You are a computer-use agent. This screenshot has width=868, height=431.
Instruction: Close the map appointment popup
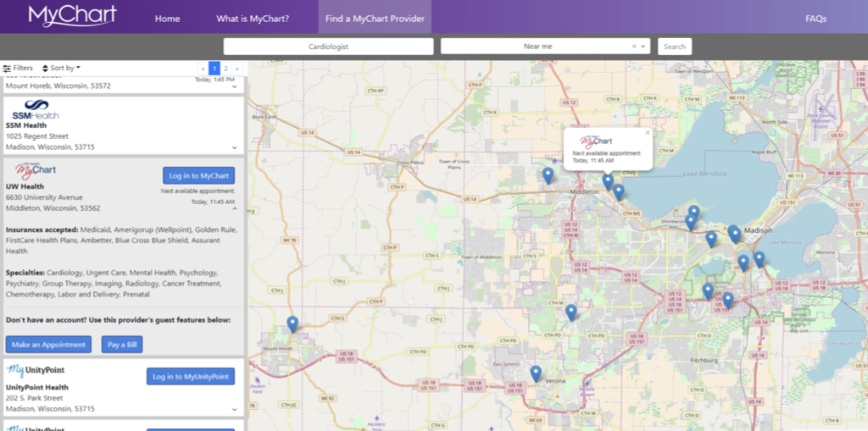pyautogui.click(x=647, y=133)
